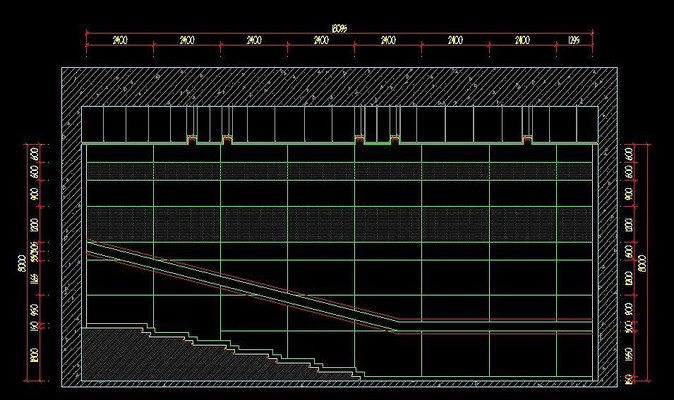The image size is (674, 400).
Task: Click green segment between the middle brackets
Action: [x=376, y=144]
